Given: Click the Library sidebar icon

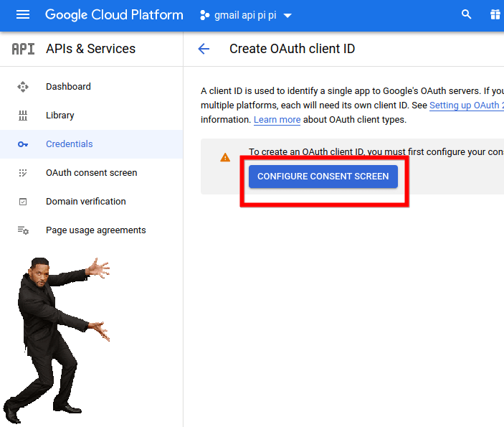Looking at the screenshot, I should (23, 116).
